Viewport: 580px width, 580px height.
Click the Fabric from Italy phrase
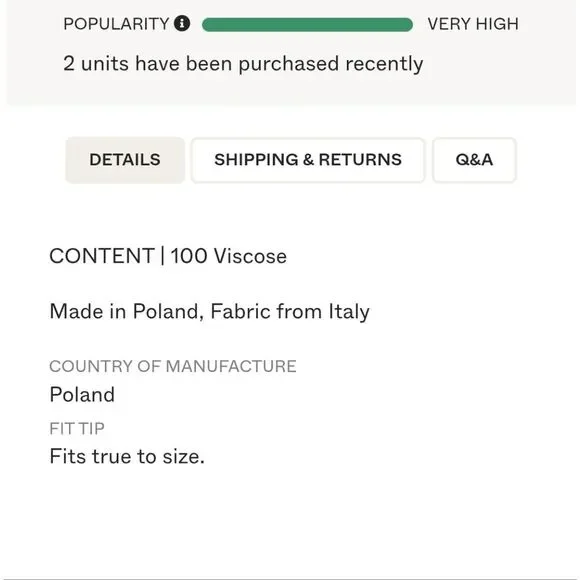pyautogui.click(x=290, y=311)
